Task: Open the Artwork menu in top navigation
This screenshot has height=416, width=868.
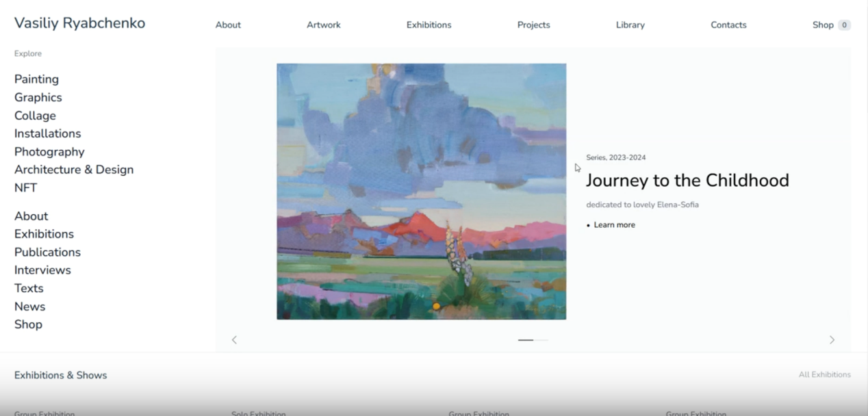Action: pyautogui.click(x=324, y=25)
